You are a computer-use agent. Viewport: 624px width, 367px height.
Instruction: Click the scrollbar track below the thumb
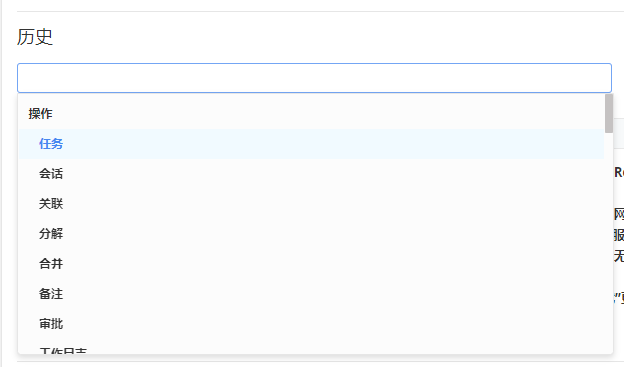(x=608, y=243)
